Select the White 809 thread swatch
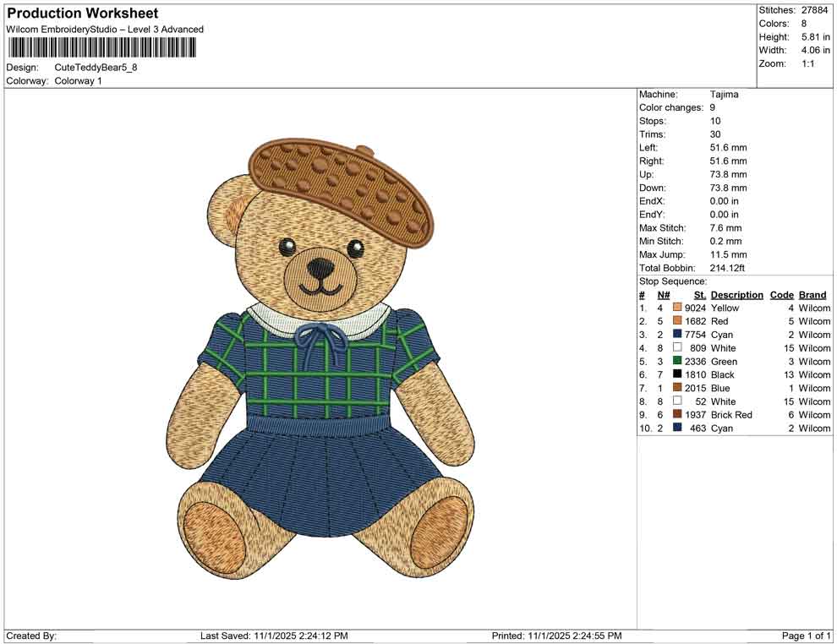 [676, 348]
